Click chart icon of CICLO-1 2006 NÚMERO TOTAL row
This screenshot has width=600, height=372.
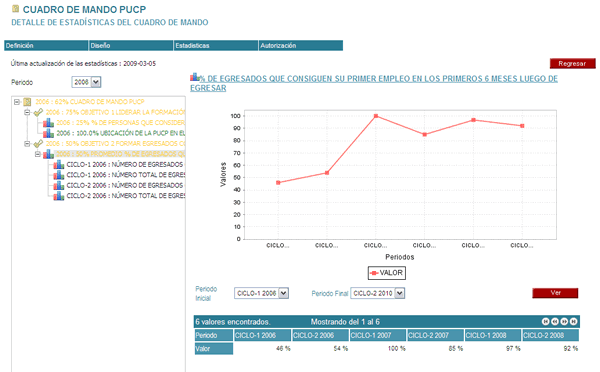[59, 175]
